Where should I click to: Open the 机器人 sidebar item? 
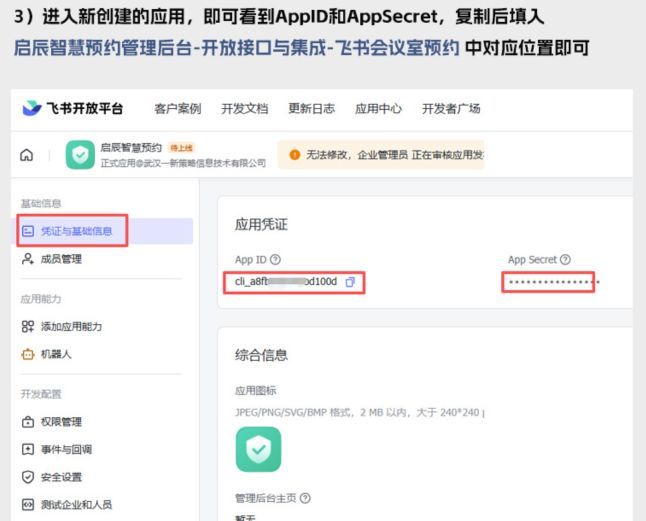click(x=55, y=354)
